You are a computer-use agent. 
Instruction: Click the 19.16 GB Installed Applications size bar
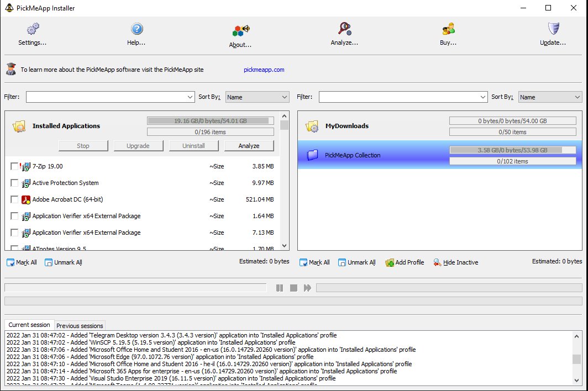211,121
